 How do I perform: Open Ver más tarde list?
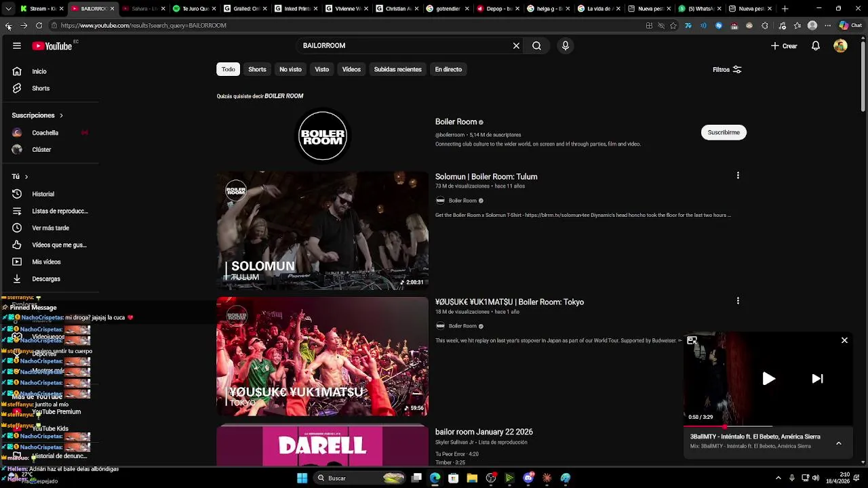(x=50, y=228)
